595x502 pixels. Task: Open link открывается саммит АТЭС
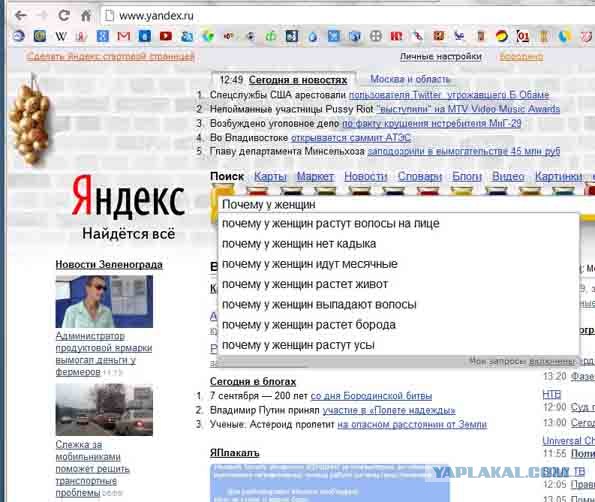click(x=351, y=137)
